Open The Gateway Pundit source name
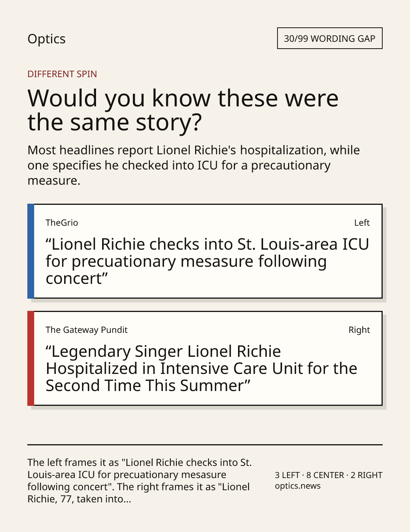This screenshot has height=532, width=410. (x=87, y=330)
